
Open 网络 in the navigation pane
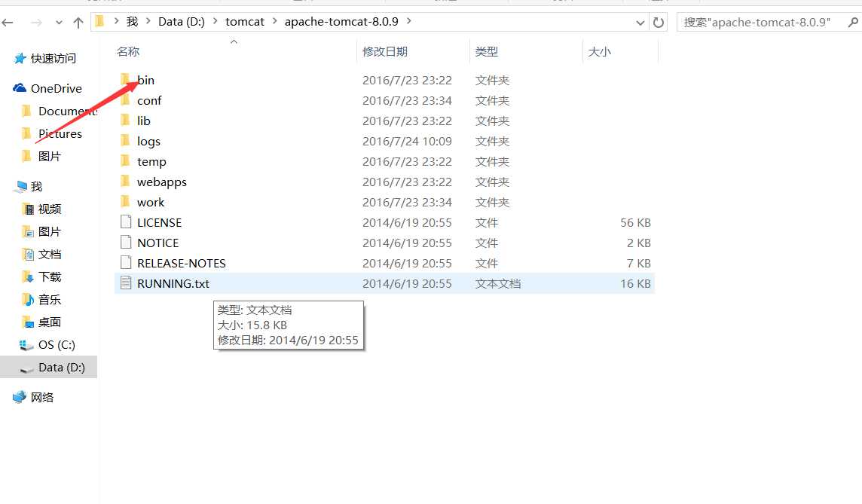click(x=41, y=397)
